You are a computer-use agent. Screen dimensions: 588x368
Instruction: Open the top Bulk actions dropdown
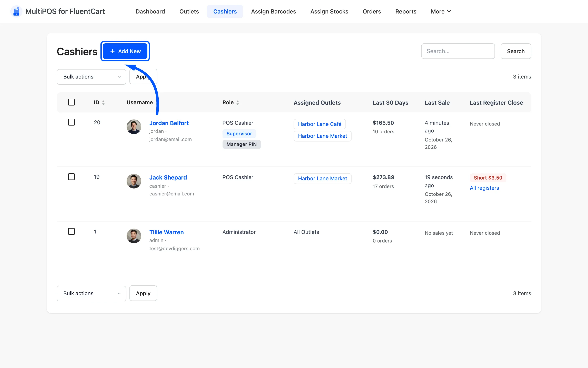(x=91, y=77)
